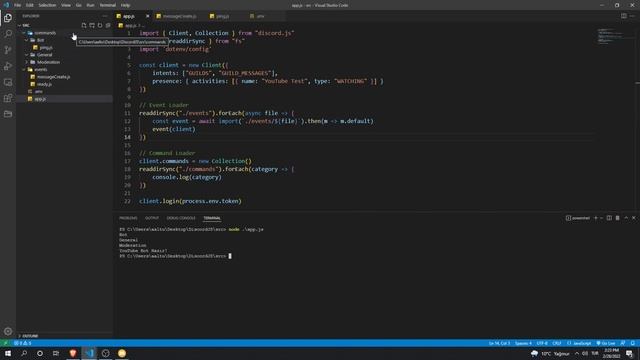Open the View menu
This screenshot has height=360, width=640.
pos(66,5)
